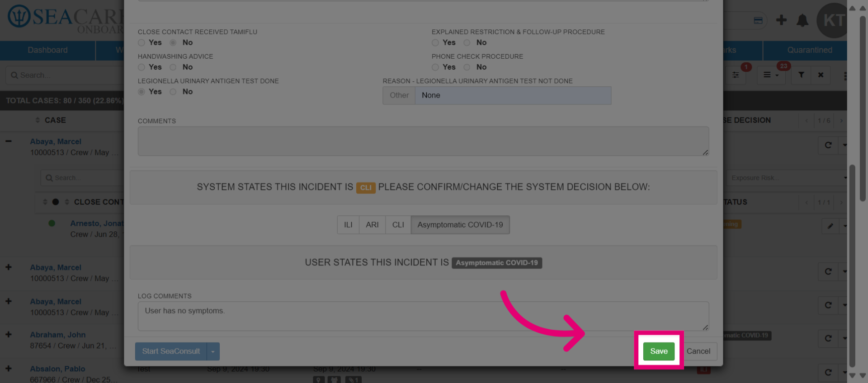
Task: Click into the Comments text area
Action: [x=423, y=141]
